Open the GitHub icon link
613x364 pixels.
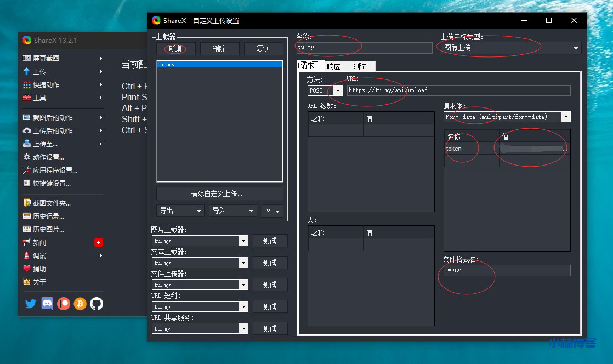[x=97, y=304]
